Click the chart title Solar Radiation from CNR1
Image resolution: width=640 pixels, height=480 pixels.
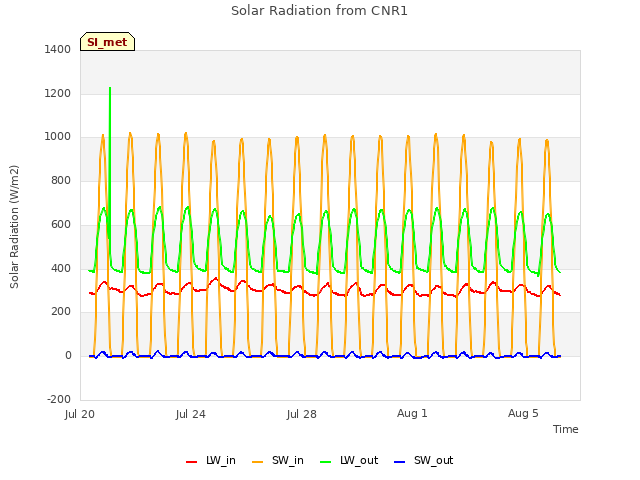(319, 11)
